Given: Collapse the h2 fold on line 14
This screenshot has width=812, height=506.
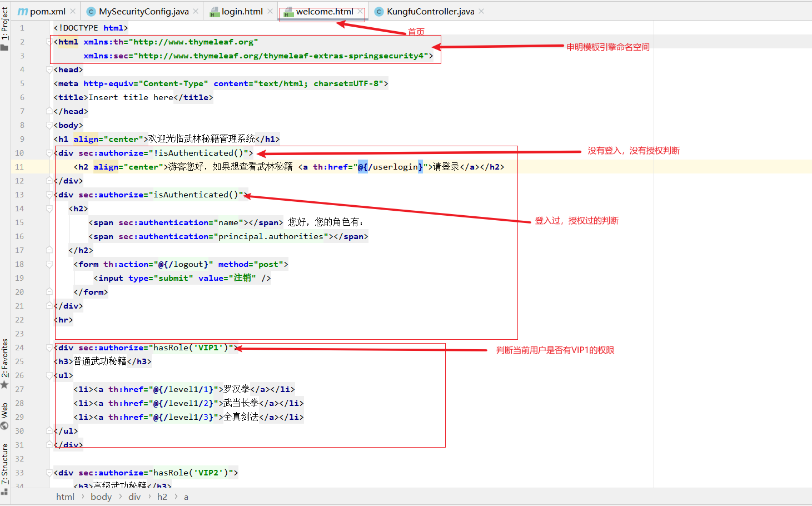Looking at the screenshot, I should [x=49, y=209].
